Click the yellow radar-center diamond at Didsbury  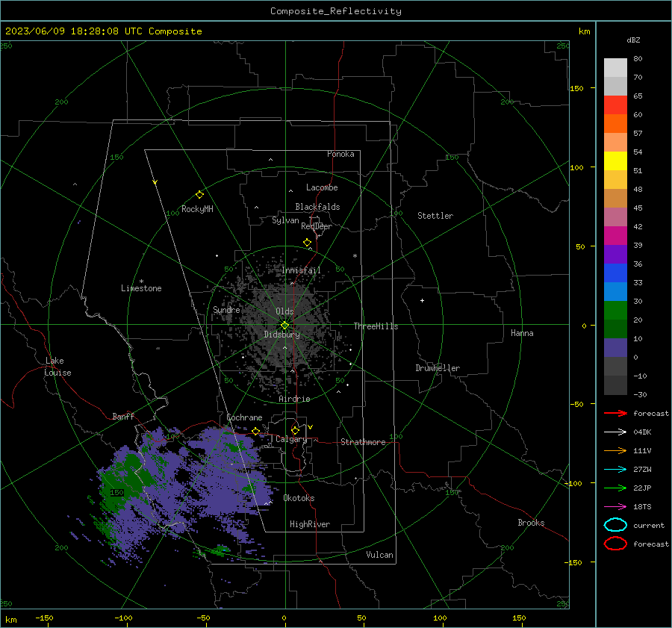[x=284, y=326]
